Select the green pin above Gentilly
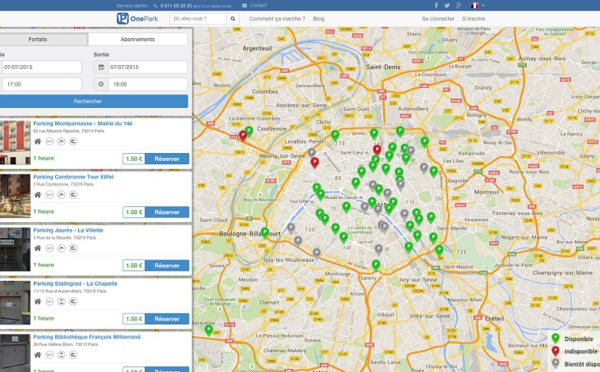The image size is (600, 372). 376,264
